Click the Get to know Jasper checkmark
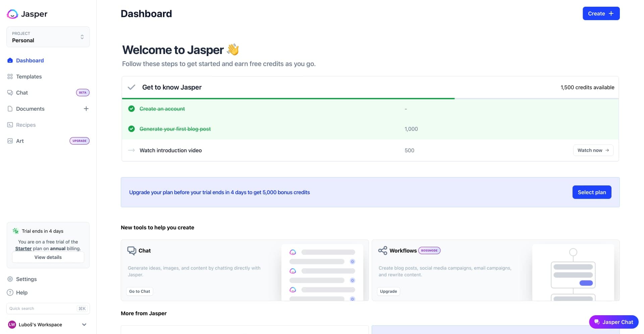This screenshot has height=334, width=644. 131,87
